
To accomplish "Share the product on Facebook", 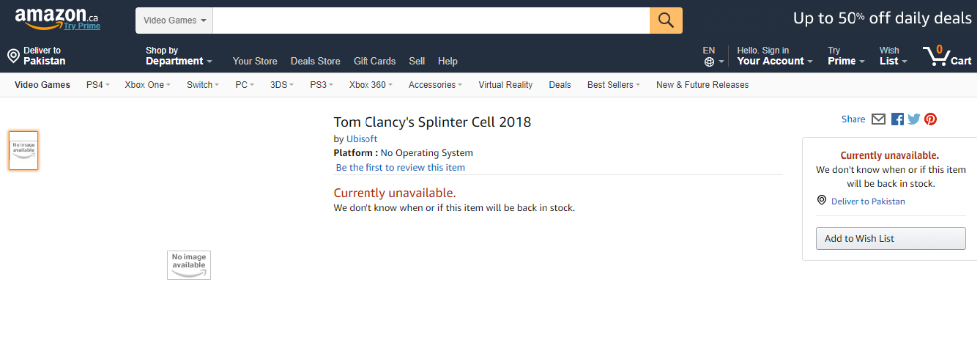I will point(897,119).
